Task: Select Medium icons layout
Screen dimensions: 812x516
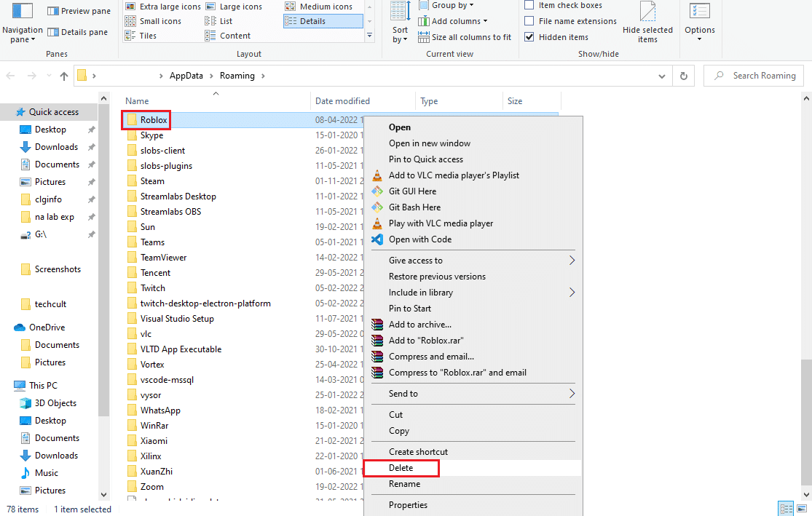Action: pyautogui.click(x=319, y=7)
